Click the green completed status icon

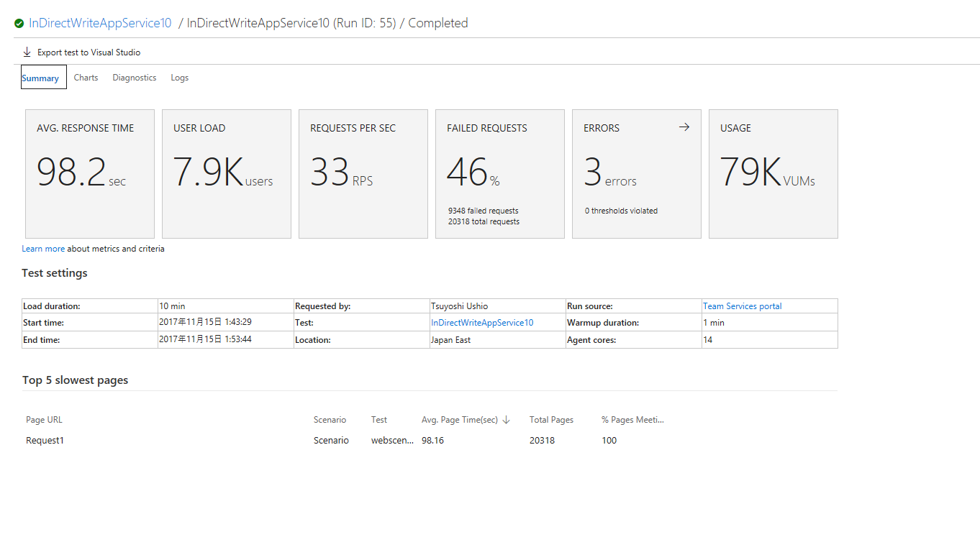(x=19, y=22)
